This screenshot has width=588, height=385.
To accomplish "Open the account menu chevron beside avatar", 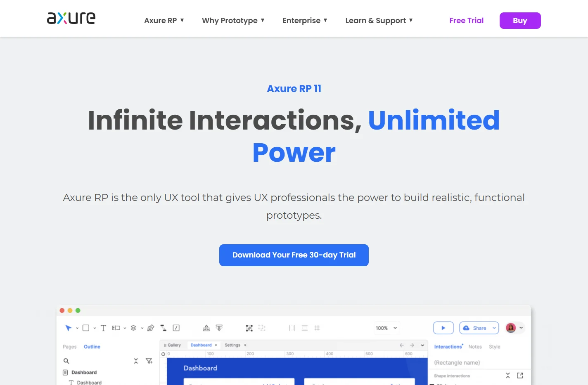I will 521,328.
